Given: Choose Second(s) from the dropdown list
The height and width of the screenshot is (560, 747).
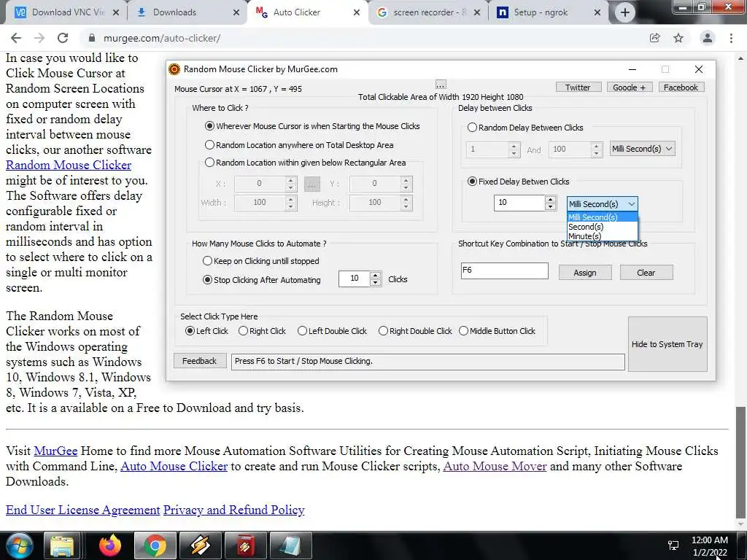Looking at the screenshot, I should tap(602, 227).
